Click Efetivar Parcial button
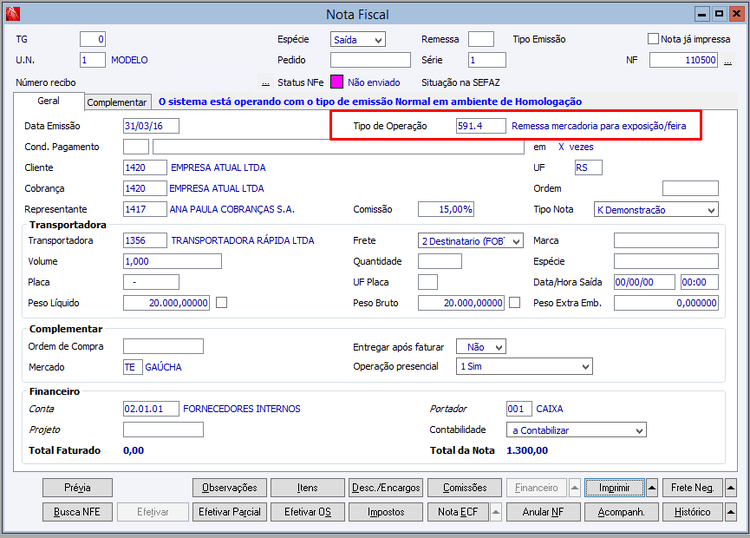750x538 pixels. [x=230, y=512]
